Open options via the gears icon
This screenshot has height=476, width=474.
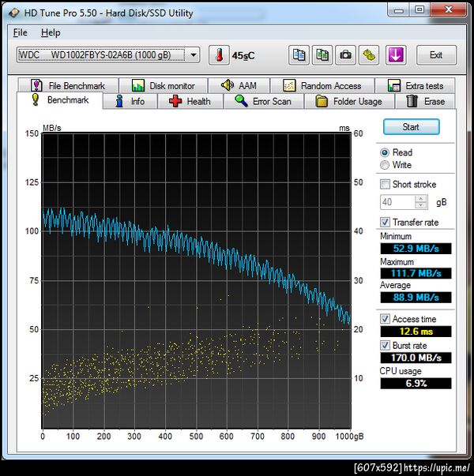pyautogui.click(x=369, y=55)
